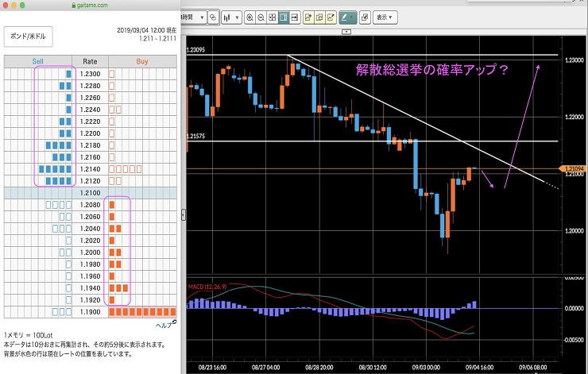This screenshot has width=588, height=374.
Task: Click the 2019/09/04 12:00 現在 timestamp
Action: click(x=147, y=30)
